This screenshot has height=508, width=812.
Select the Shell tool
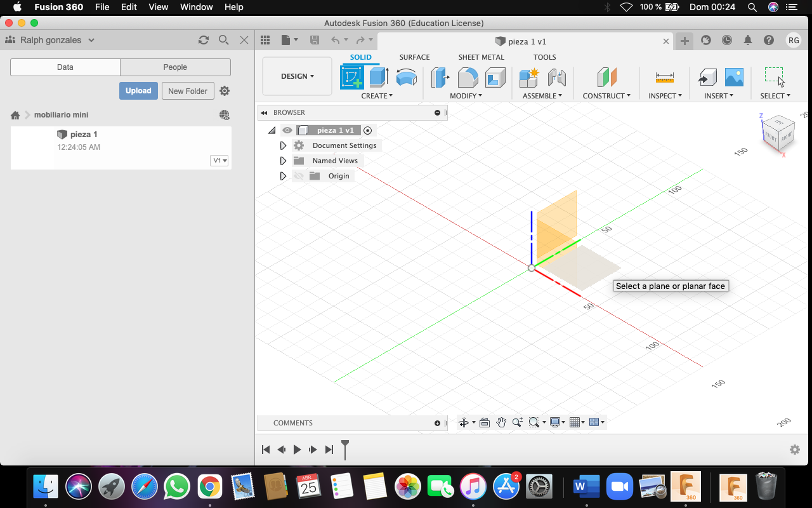point(495,77)
